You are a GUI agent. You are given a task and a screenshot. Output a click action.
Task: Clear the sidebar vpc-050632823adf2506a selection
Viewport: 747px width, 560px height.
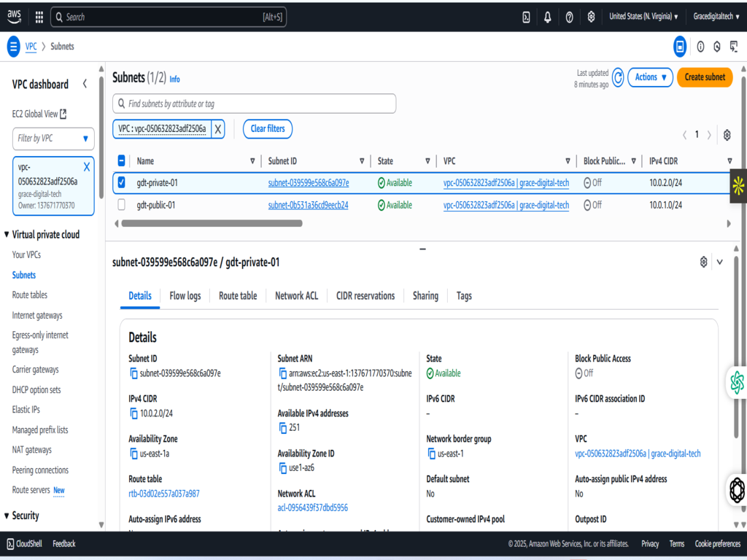[87, 167]
